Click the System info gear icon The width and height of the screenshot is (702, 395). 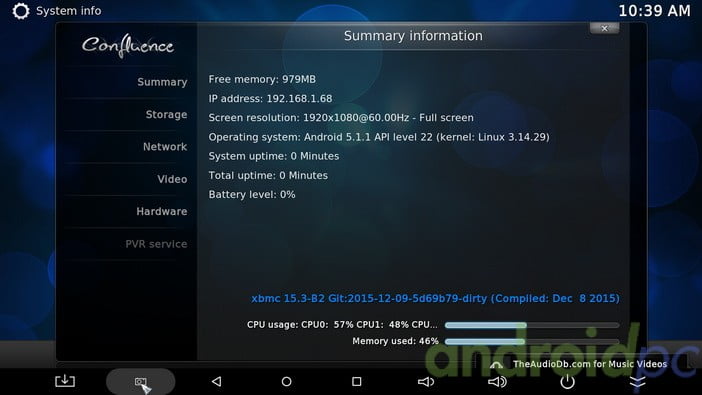pyautogui.click(x=21, y=11)
